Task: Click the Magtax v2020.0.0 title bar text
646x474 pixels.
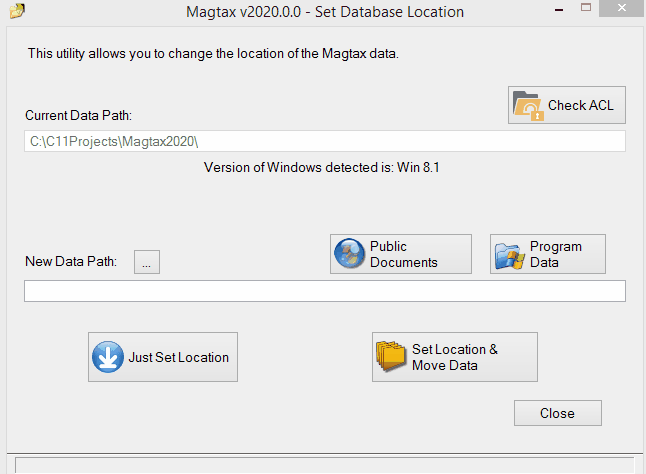Action: tap(325, 12)
